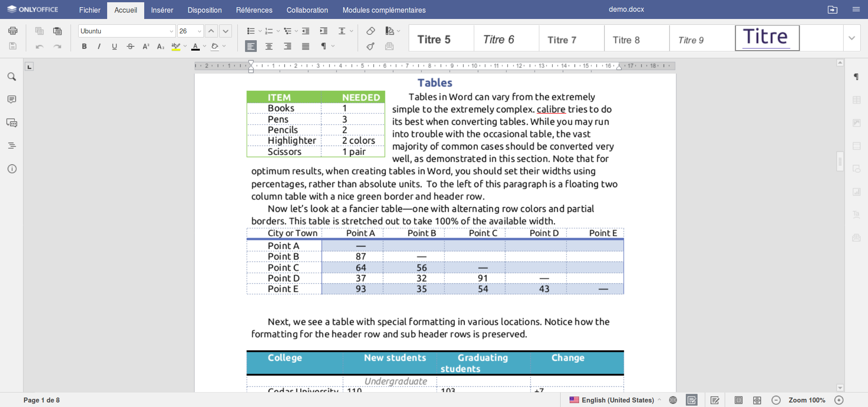
Task: Enable justified paragraph alignment
Action: [x=306, y=46]
